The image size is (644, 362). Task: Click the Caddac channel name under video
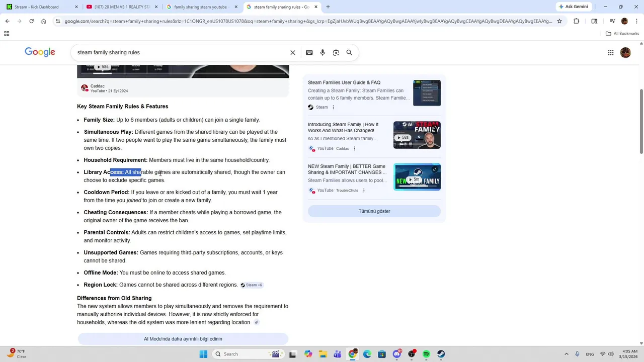pyautogui.click(x=98, y=86)
